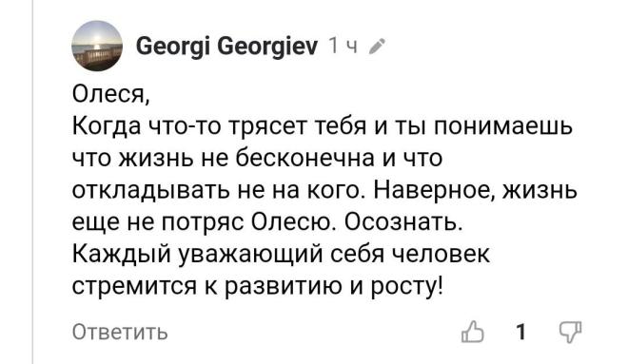Click the text line что жизнь не бесконечна
628x364 pixels.
tap(257, 158)
